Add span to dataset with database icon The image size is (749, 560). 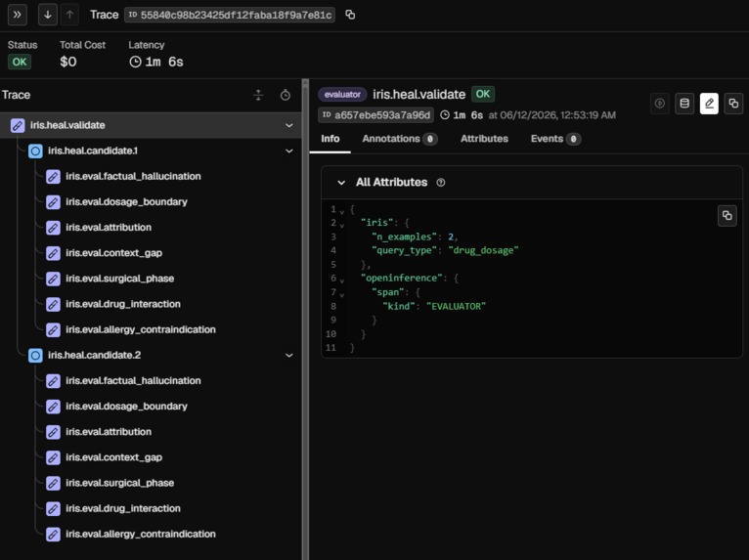pos(684,104)
